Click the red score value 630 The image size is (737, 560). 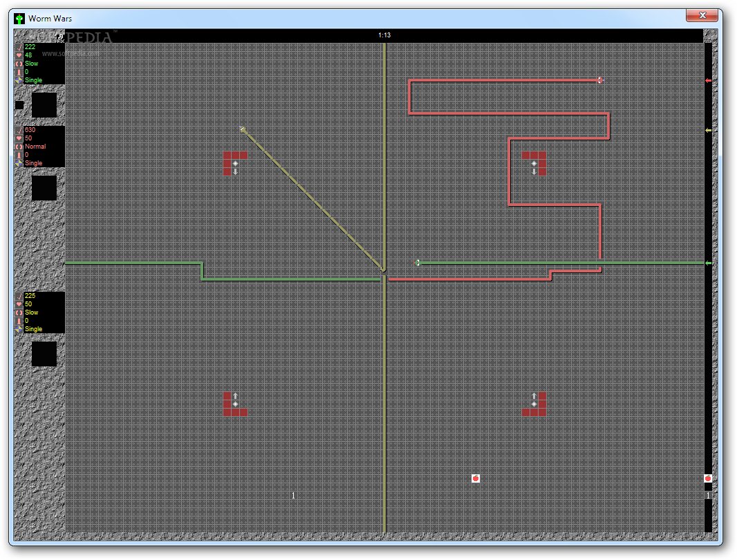pos(30,130)
